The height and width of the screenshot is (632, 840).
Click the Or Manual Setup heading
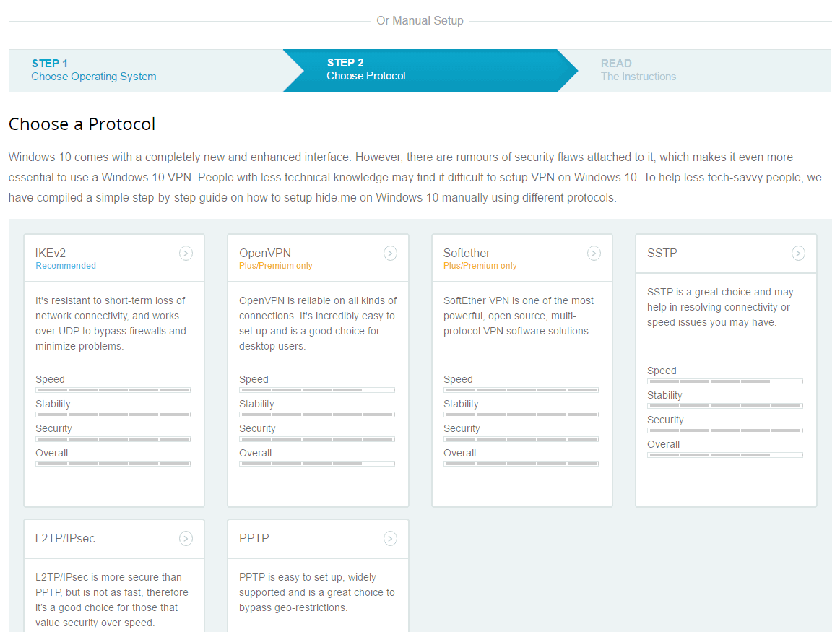(x=420, y=20)
